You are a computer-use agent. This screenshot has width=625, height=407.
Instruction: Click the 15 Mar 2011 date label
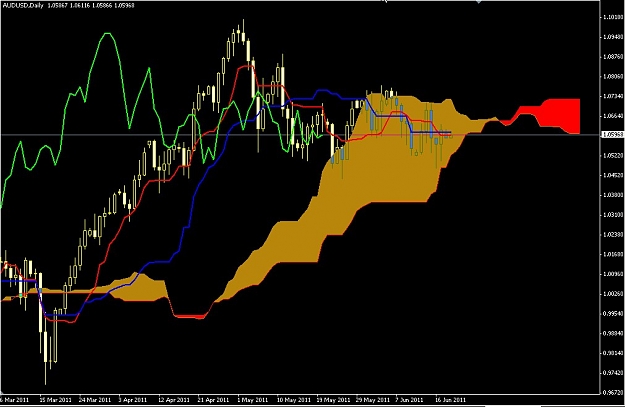tap(56, 399)
